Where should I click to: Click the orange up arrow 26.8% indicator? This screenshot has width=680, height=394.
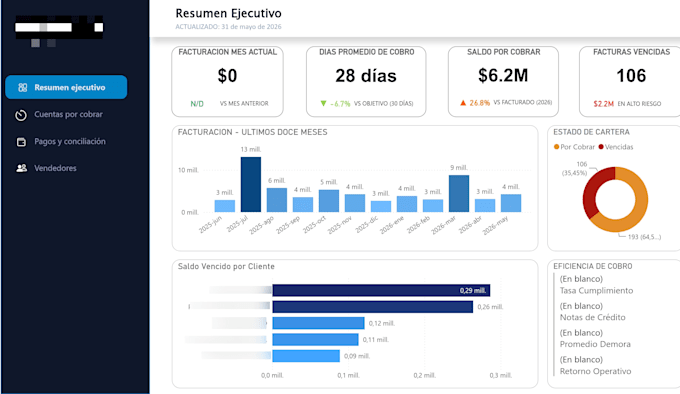pyautogui.click(x=475, y=103)
